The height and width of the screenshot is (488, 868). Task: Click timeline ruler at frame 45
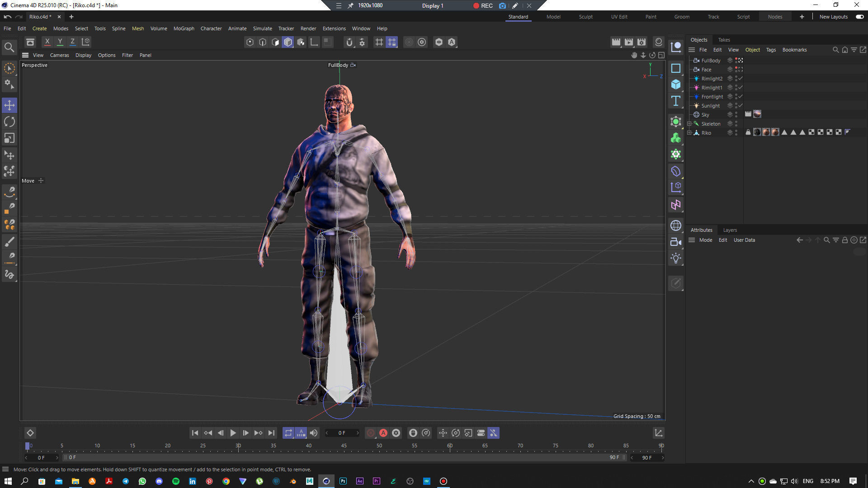point(344,446)
